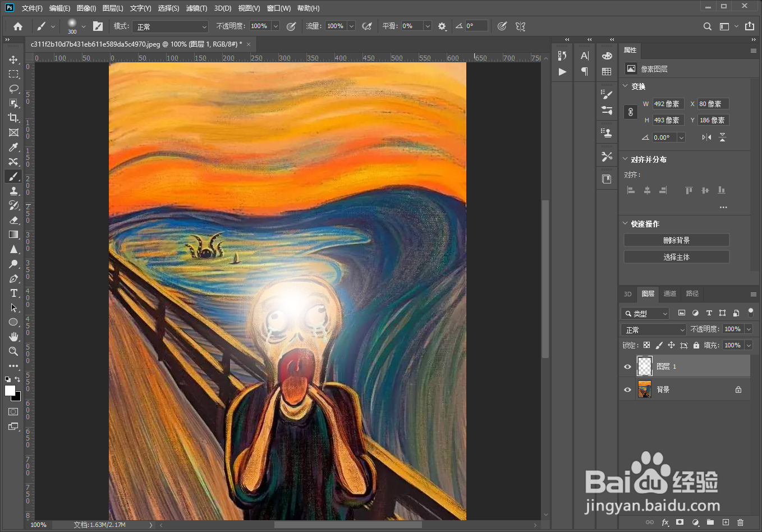Click the 背景 layer thumbnail

[x=645, y=389]
